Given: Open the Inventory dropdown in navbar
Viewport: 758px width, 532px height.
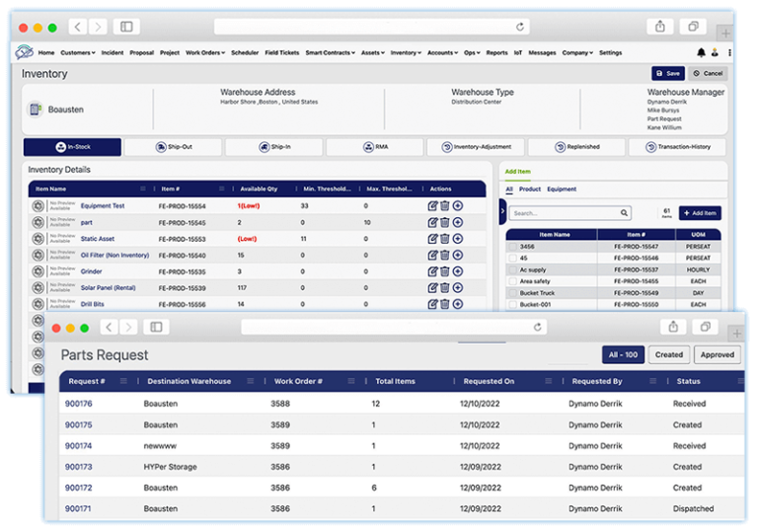Looking at the screenshot, I should pyautogui.click(x=406, y=52).
